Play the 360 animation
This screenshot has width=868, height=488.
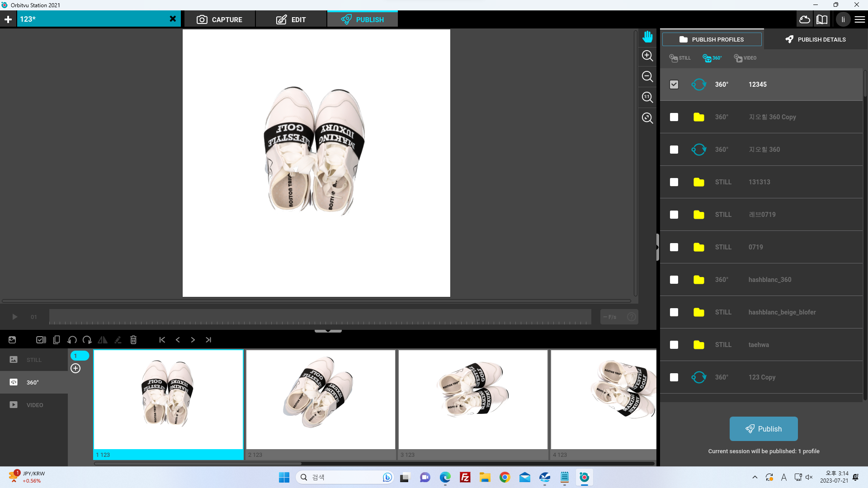[x=14, y=317]
